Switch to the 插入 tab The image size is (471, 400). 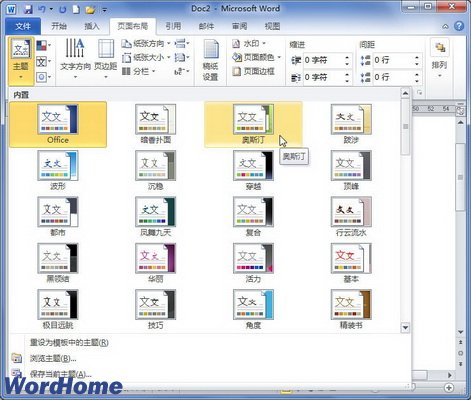click(x=92, y=26)
